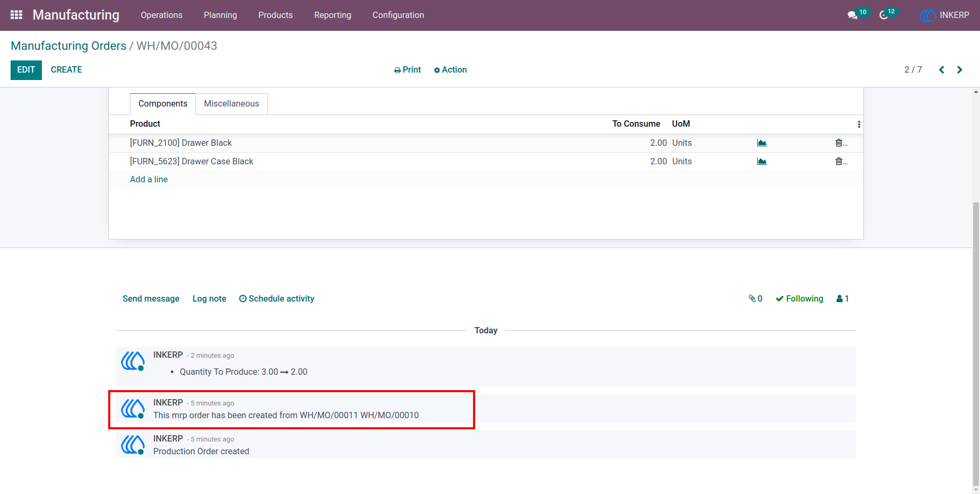Open forecast chart icon for Drawer Black
This screenshot has height=494, width=980.
(762, 143)
